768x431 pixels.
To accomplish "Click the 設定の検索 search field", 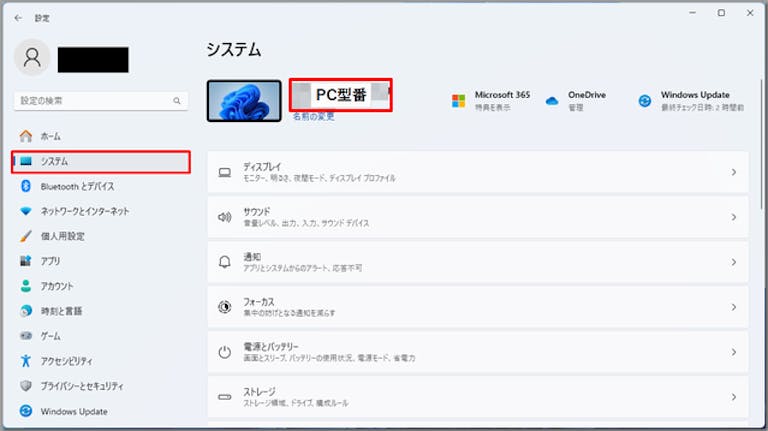I will coord(101,101).
